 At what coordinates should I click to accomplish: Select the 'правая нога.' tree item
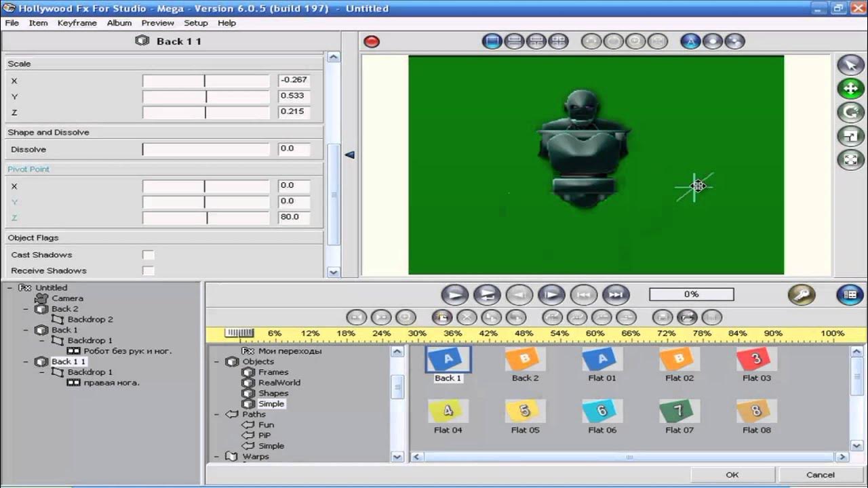(x=112, y=383)
